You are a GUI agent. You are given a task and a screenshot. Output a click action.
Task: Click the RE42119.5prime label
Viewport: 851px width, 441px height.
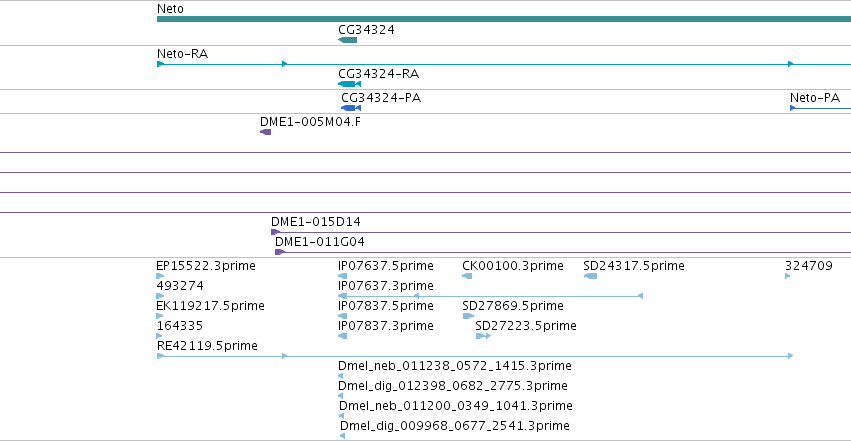pyautogui.click(x=207, y=346)
